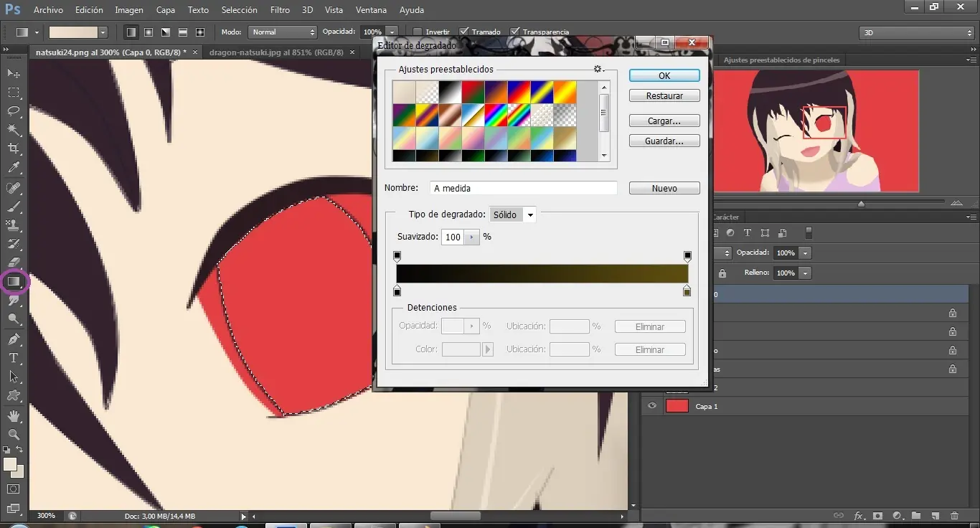Select the Pen tool
This screenshot has height=528, width=980.
[14, 339]
